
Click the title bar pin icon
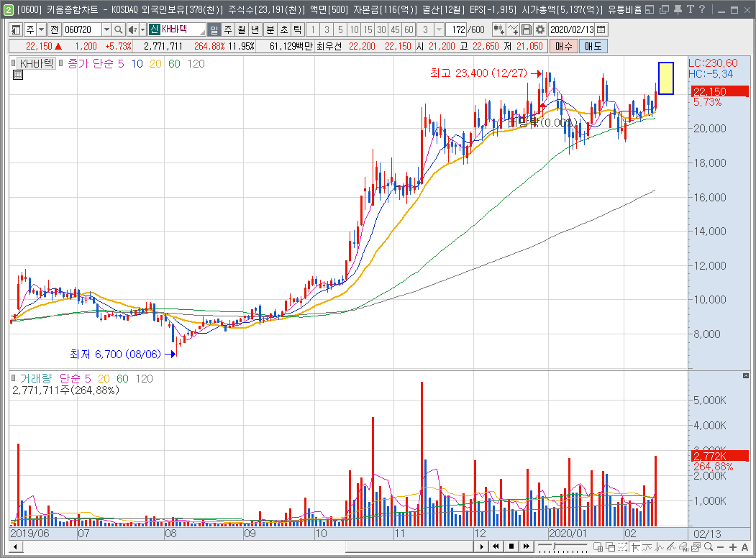coord(678,9)
